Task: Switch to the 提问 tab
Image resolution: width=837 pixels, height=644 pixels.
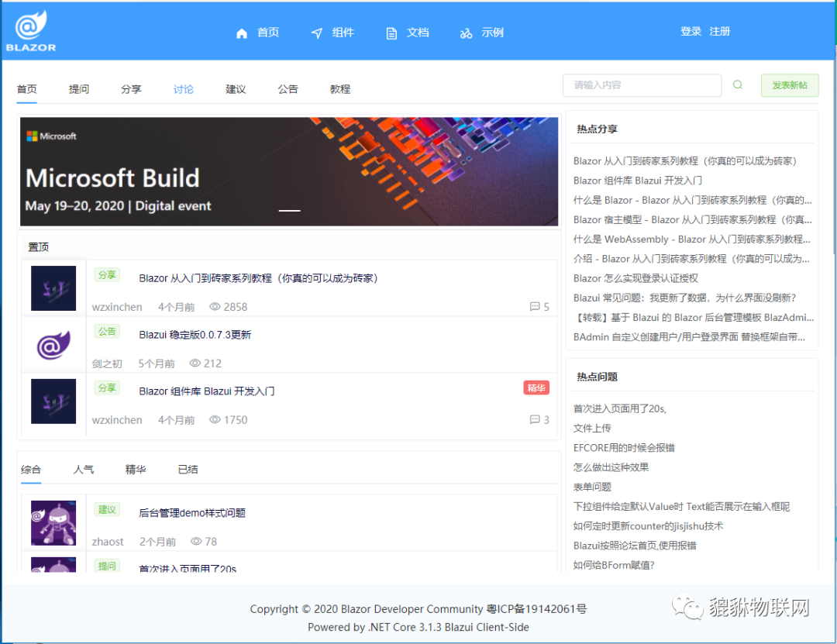Action: click(x=79, y=89)
